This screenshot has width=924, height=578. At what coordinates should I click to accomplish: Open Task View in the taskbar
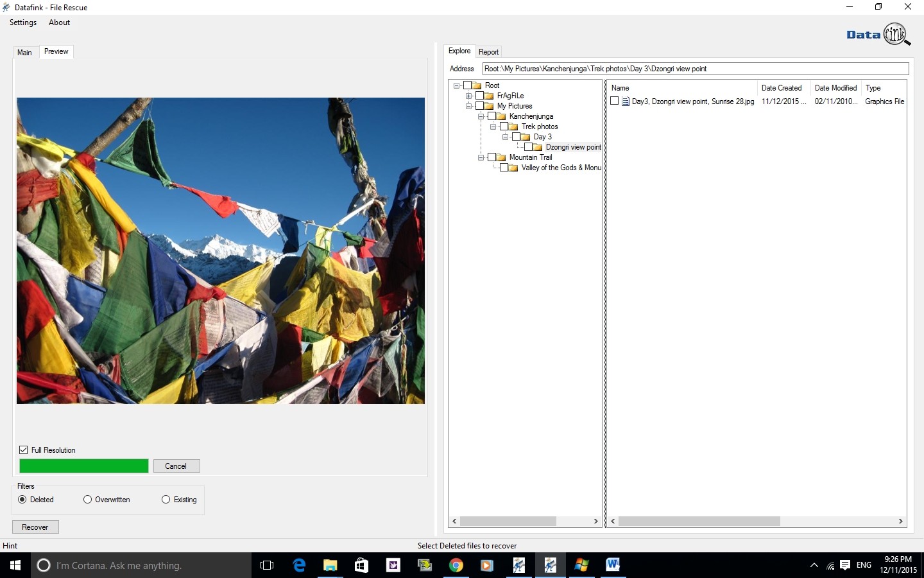267,565
